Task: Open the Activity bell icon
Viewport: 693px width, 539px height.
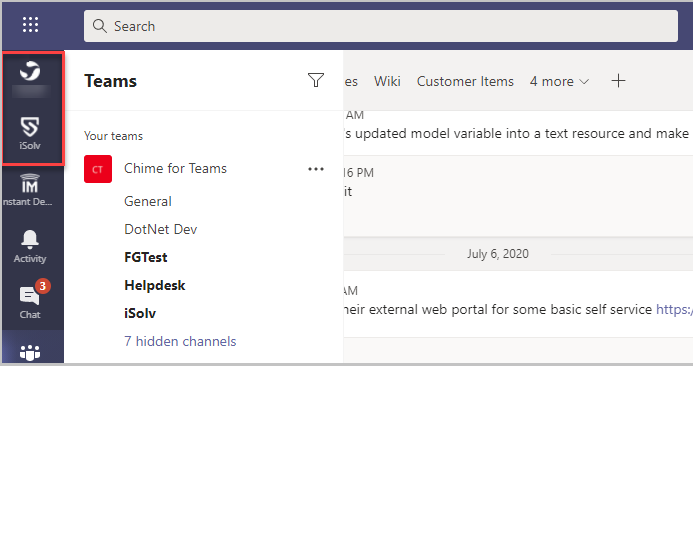Action: point(30,247)
